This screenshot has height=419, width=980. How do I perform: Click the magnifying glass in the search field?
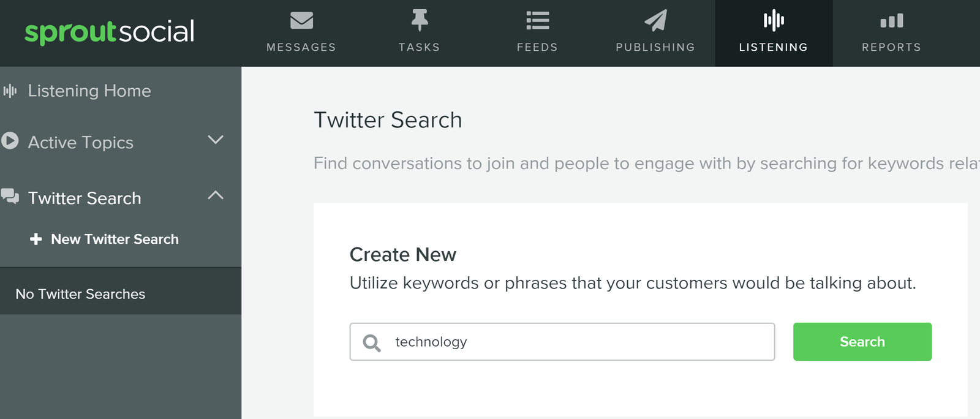click(x=372, y=342)
